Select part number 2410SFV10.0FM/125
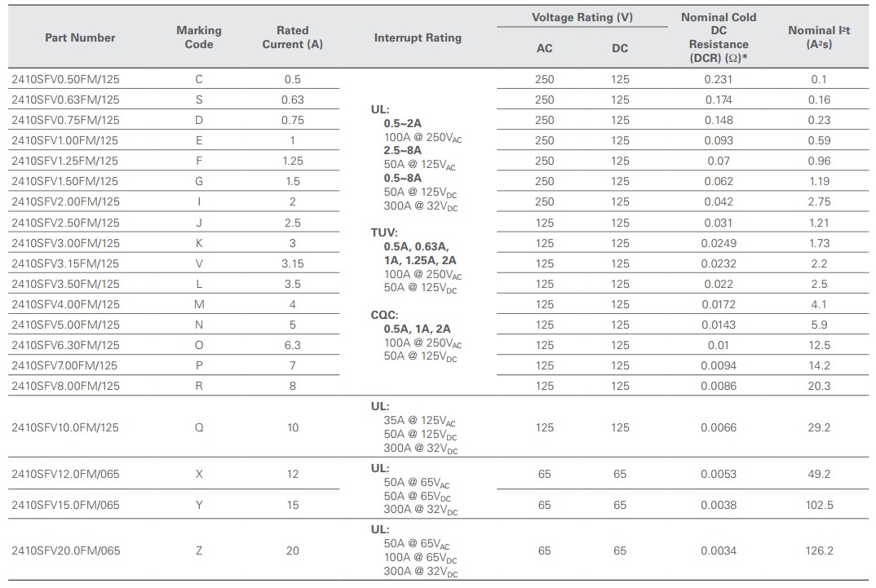The width and height of the screenshot is (876, 588). (x=65, y=427)
